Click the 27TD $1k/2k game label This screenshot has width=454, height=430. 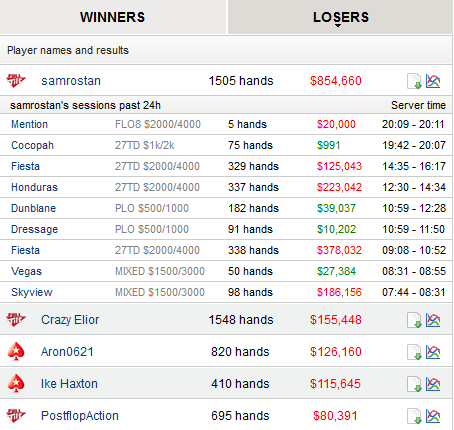[144, 145]
